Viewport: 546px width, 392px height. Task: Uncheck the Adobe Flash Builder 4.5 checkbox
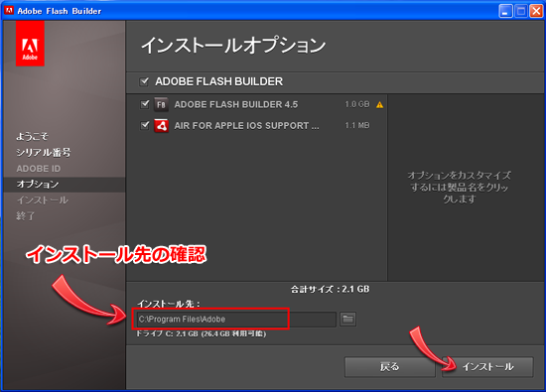145,104
